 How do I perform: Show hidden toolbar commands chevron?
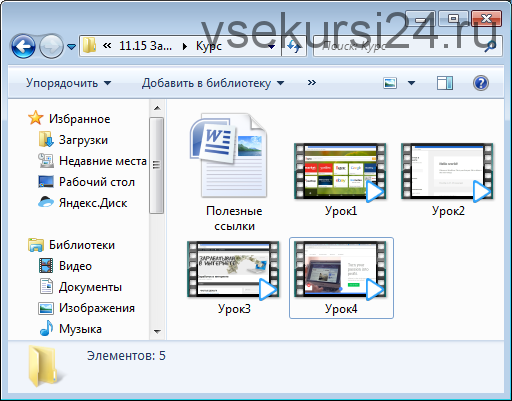(311, 83)
